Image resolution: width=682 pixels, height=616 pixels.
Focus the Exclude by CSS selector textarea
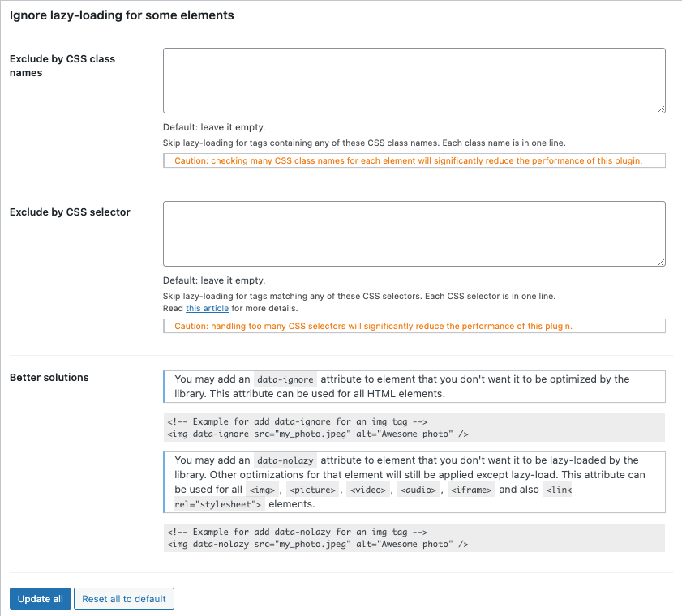tap(414, 233)
